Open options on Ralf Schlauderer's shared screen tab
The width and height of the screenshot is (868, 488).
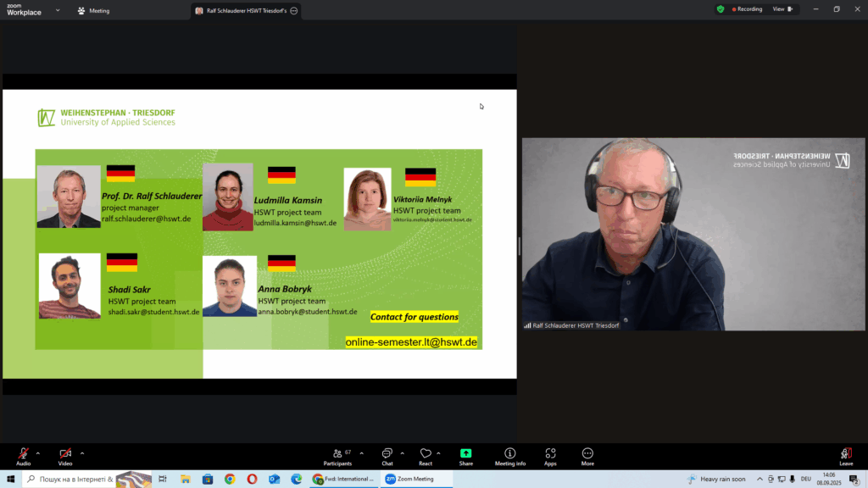[x=293, y=11]
